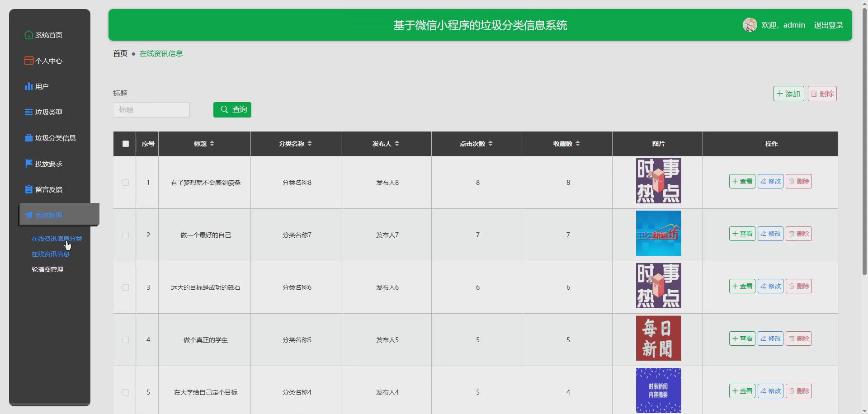The image size is (868, 414).
Task: Click 退出登录 to log out
Action: [828, 25]
